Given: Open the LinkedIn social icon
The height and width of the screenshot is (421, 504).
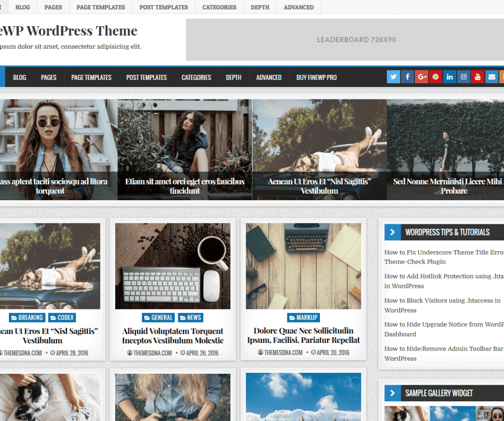Looking at the screenshot, I should tap(449, 77).
